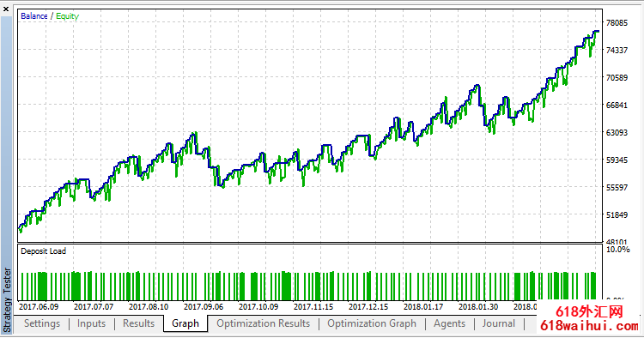Open the Settings tab
644x338 pixels.
pyautogui.click(x=42, y=323)
